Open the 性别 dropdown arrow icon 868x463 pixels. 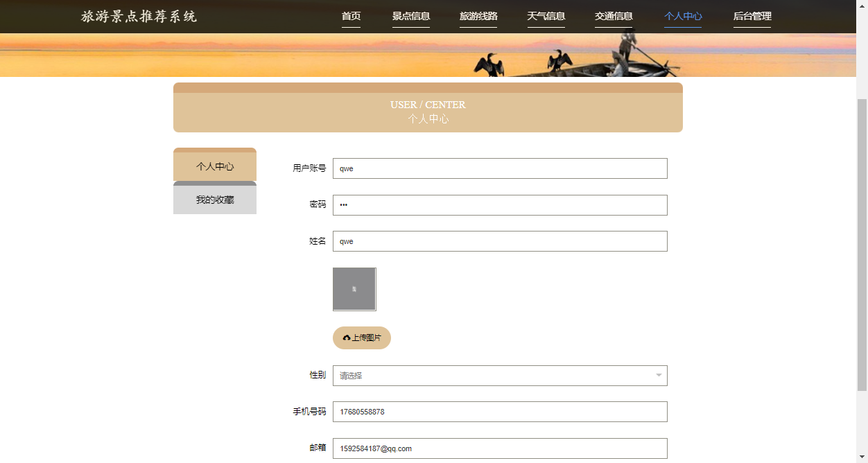point(657,375)
